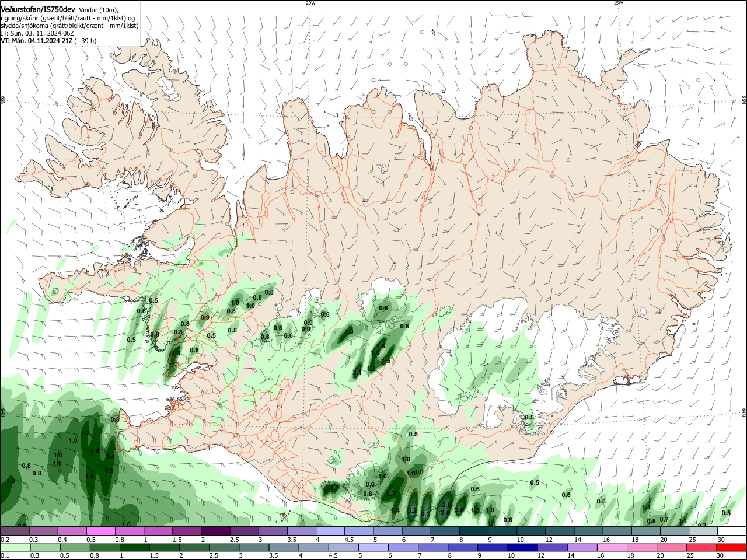Select upper legend swatch between 0.4 and 0.5
747x560 pixels.
point(72,531)
